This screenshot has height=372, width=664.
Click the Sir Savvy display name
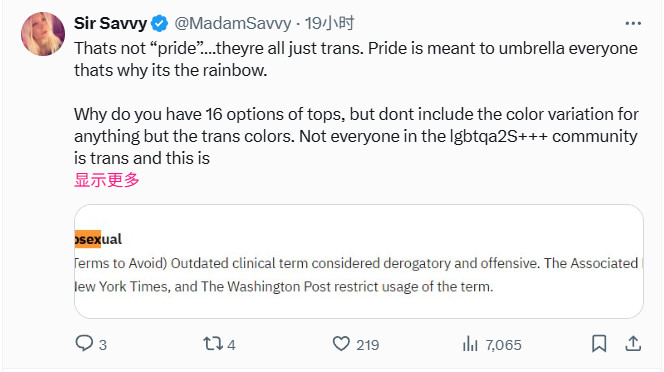[x=110, y=23]
